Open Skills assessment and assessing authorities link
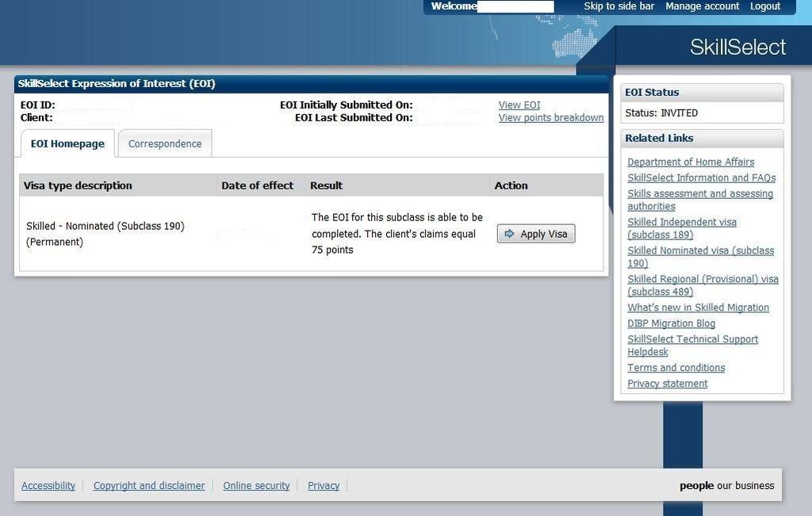The image size is (812, 516). coord(700,193)
